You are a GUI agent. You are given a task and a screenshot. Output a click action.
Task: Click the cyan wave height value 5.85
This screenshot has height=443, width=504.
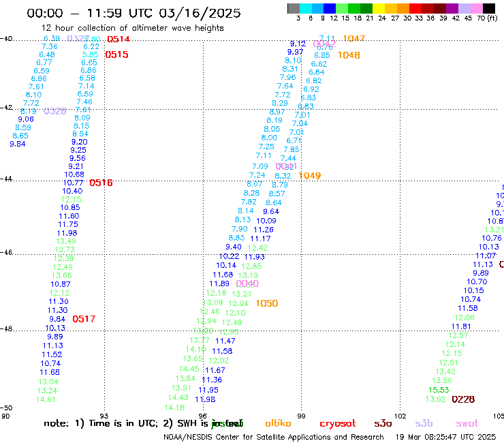point(91,55)
